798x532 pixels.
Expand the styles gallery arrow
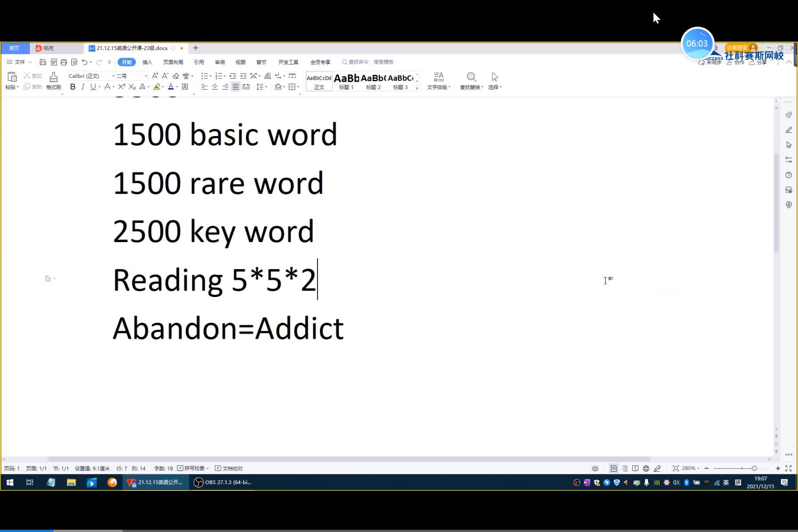tap(417, 88)
